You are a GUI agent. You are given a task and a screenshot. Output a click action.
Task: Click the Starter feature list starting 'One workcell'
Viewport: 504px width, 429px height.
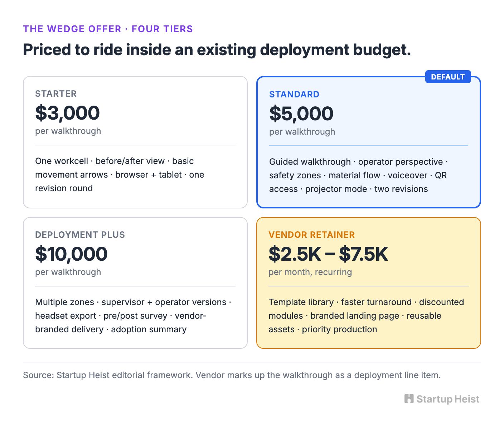[120, 175]
